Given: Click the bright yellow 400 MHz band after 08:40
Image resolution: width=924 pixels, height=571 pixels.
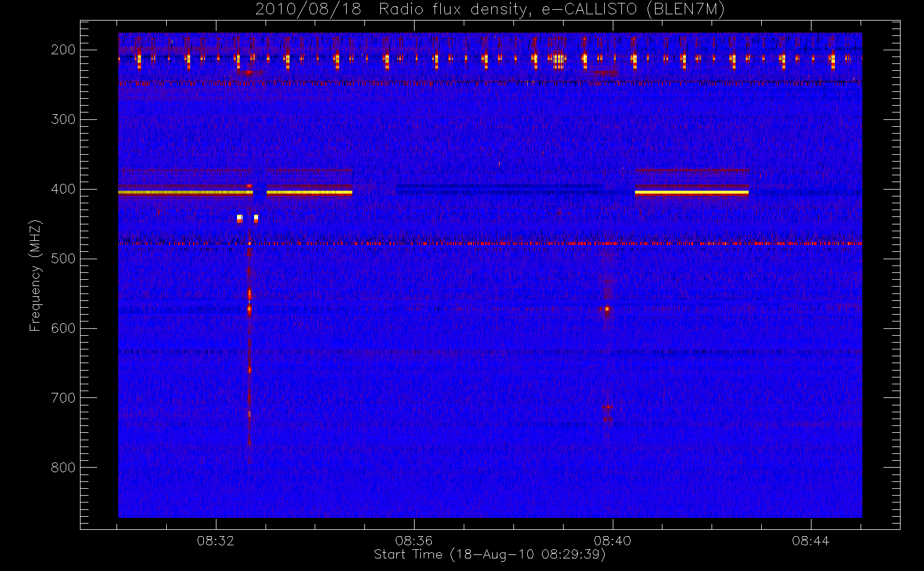Looking at the screenshot, I should click(692, 193).
